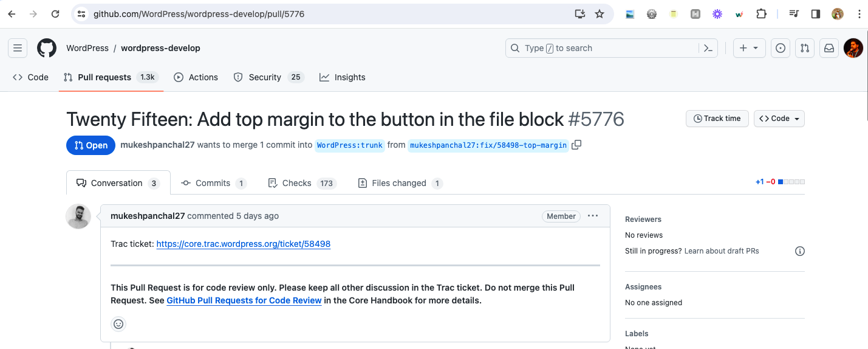Click the Assignees sidebar heading

pos(643,287)
